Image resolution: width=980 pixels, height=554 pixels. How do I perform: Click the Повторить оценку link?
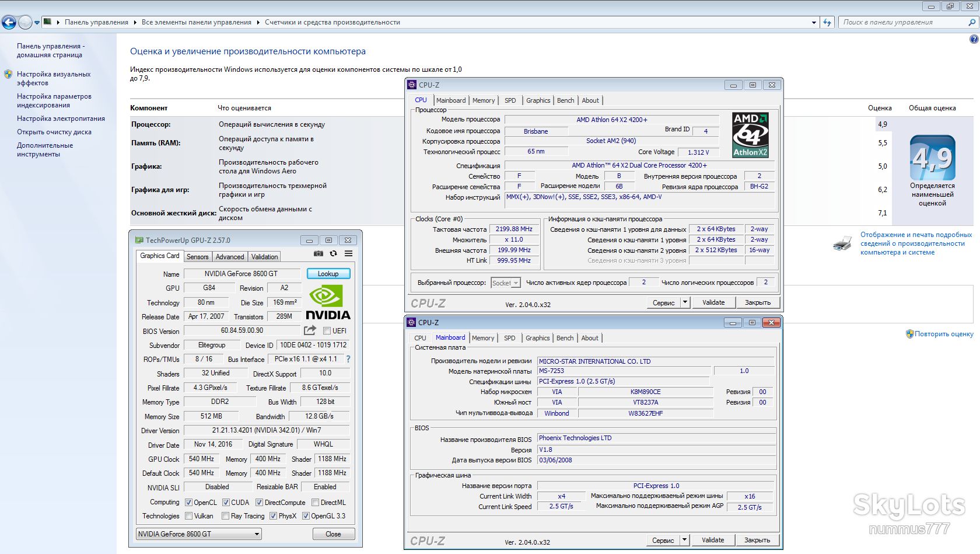[x=944, y=334]
